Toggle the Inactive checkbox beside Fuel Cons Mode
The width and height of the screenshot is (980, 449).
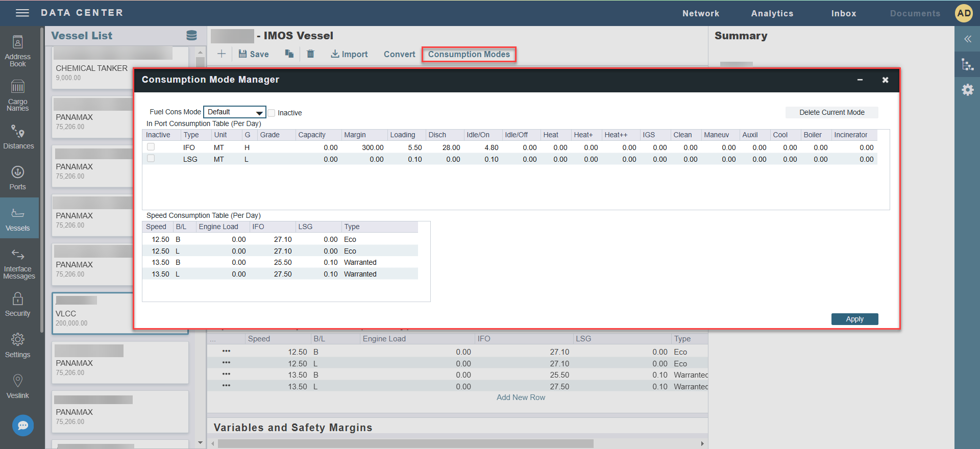tap(272, 113)
